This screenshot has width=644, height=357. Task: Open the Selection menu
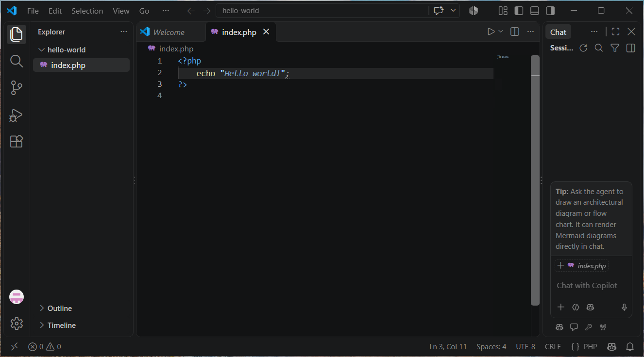[x=87, y=11]
